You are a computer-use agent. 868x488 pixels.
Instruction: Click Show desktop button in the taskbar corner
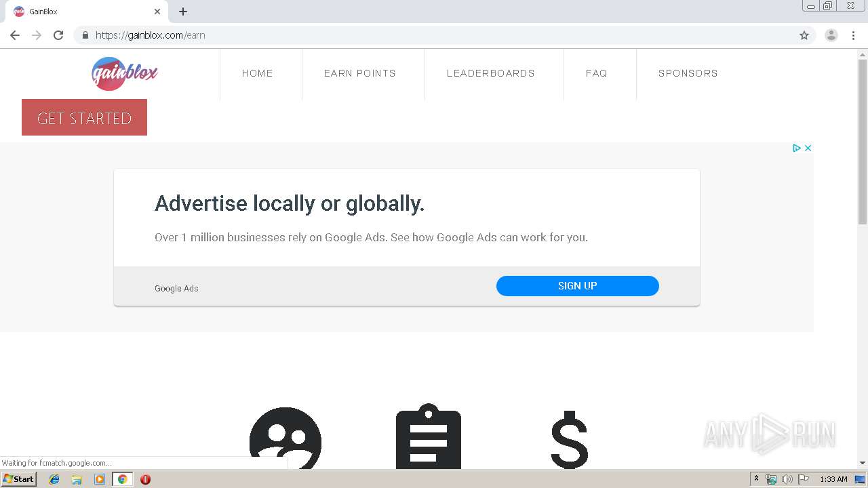(860, 479)
